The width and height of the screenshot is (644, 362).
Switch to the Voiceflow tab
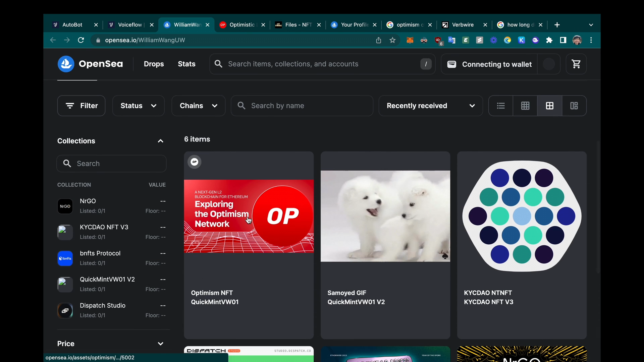tap(130, 25)
